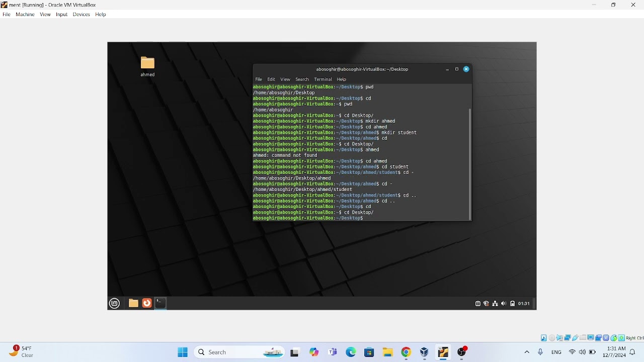Open Wi-Fi quick settings in system tray
Viewport: 644px width, 362px height.
point(572,352)
